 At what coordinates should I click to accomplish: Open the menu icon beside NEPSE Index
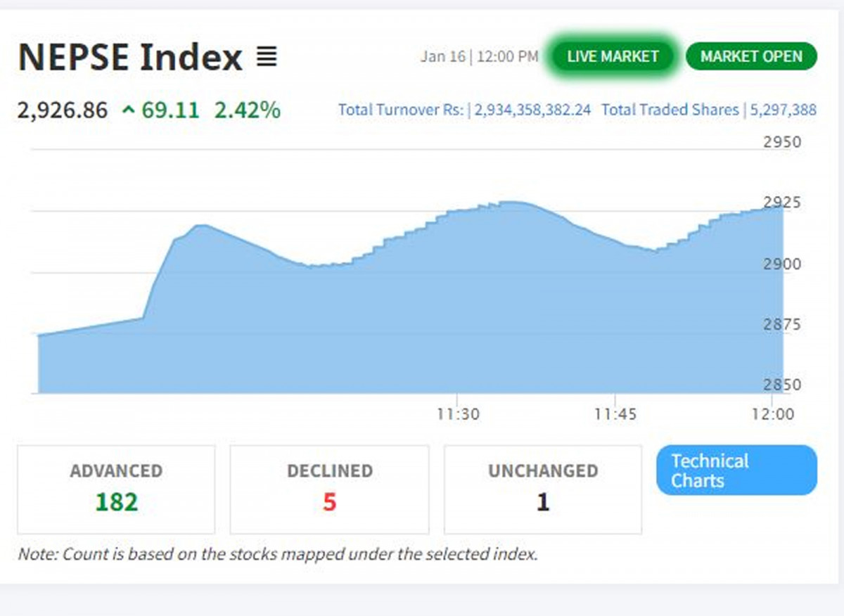(267, 57)
